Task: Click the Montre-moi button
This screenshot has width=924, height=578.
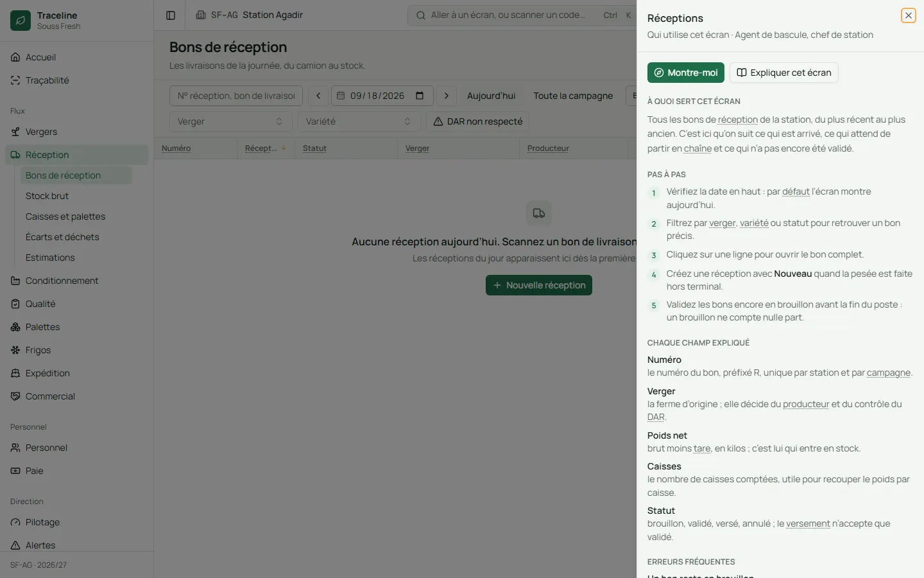Action: 686,73
